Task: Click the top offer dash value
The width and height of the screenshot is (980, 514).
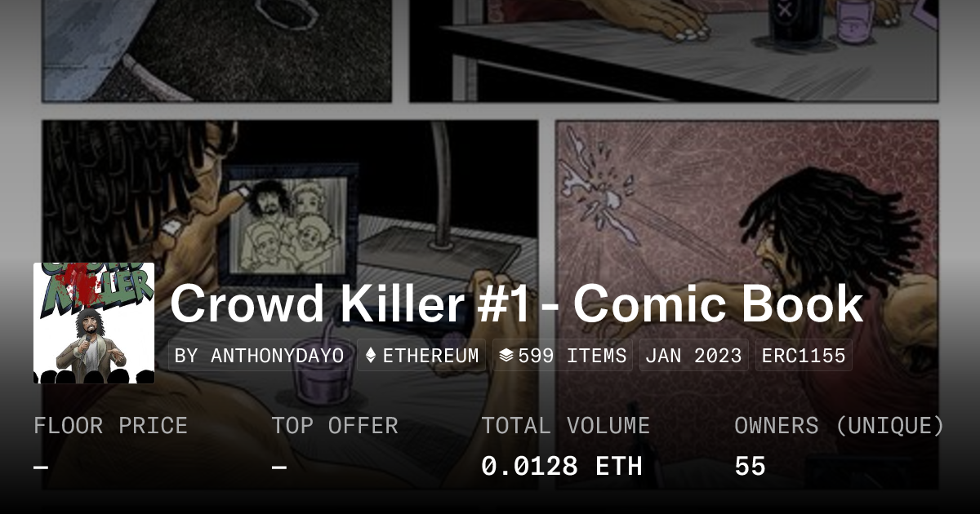Action: coord(279,467)
